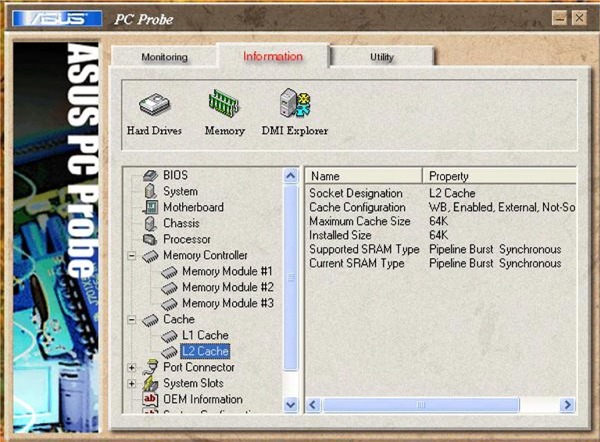Viewport: 600px width, 442px height.
Task: Collapse the Memory Controller node
Action: click(132, 256)
